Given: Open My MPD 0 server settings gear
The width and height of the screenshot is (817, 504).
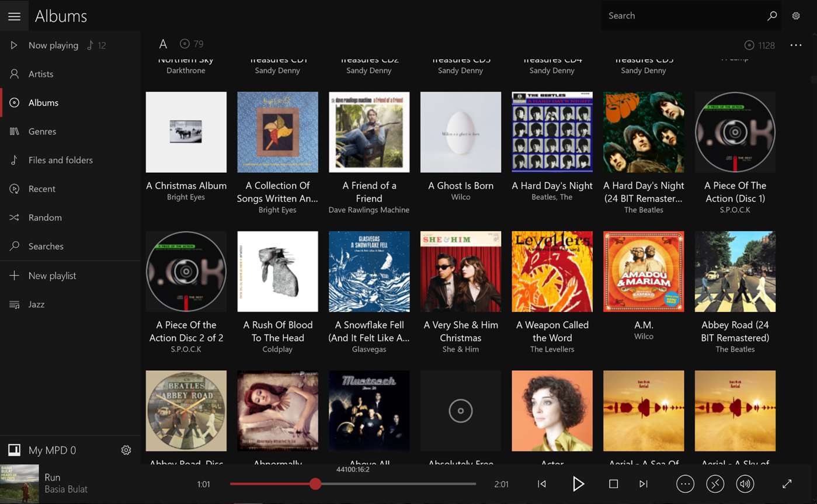Looking at the screenshot, I should 126,450.
